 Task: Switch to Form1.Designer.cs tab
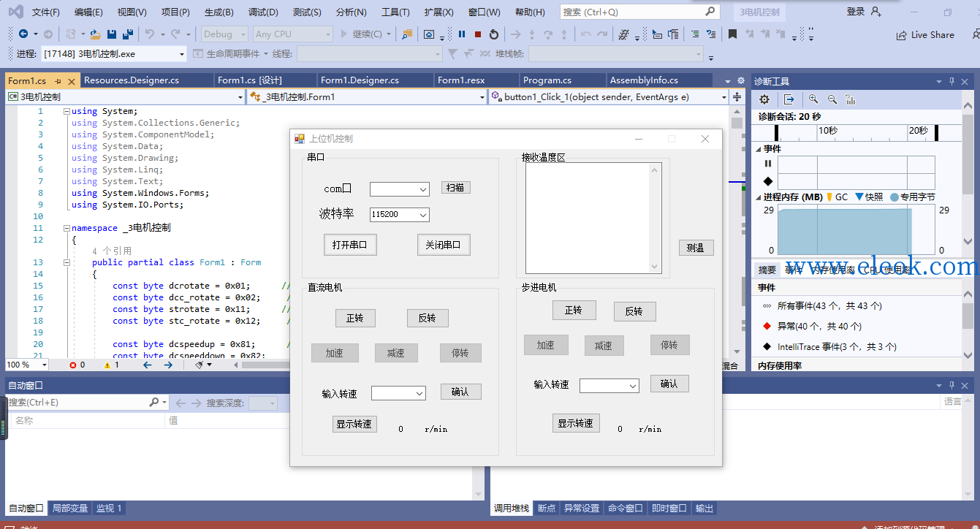(360, 80)
